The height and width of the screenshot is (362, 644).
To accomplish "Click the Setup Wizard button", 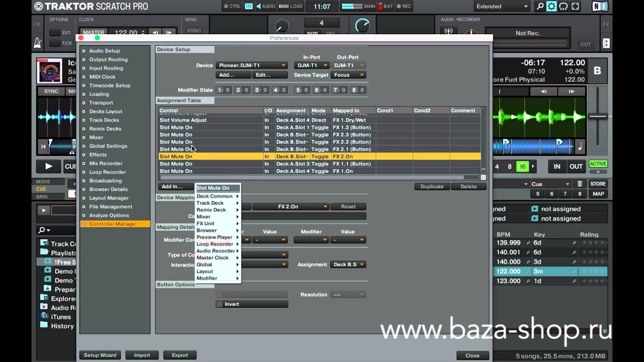I will (100, 355).
